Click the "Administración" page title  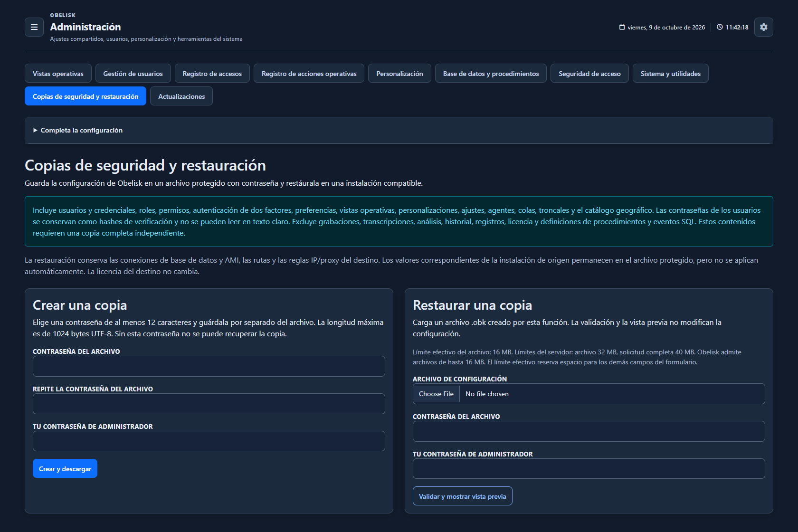click(x=85, y=27)
